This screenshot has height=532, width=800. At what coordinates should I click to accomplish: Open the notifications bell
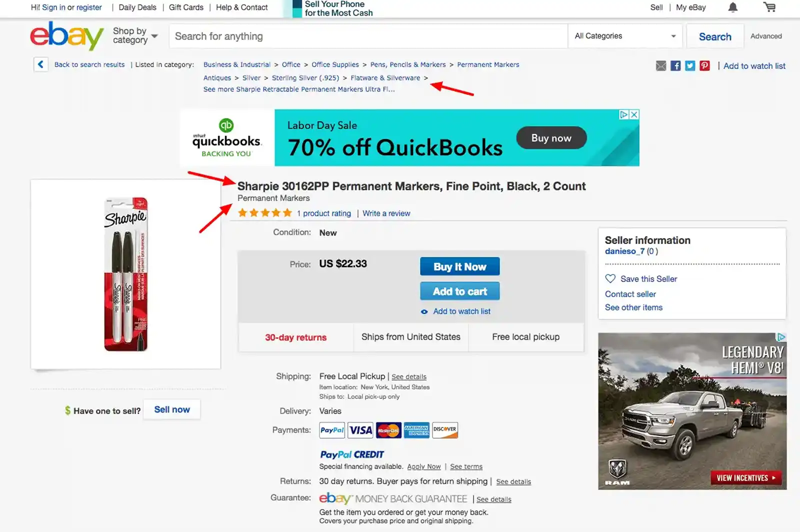point(732,7)
